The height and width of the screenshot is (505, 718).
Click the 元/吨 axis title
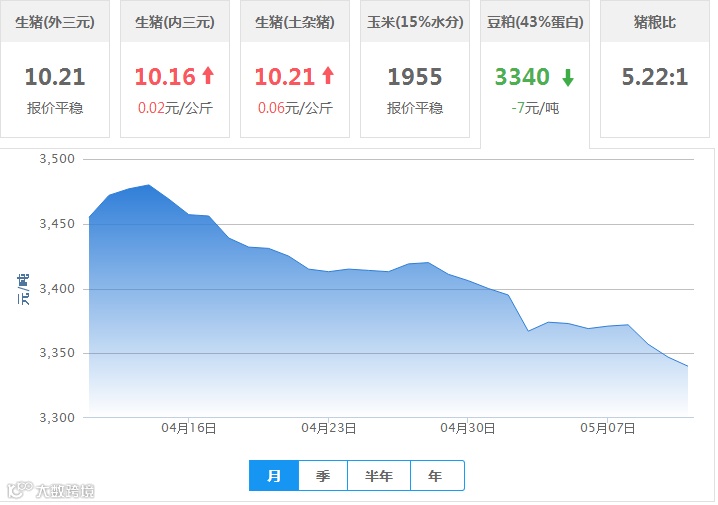coord(23,289)
